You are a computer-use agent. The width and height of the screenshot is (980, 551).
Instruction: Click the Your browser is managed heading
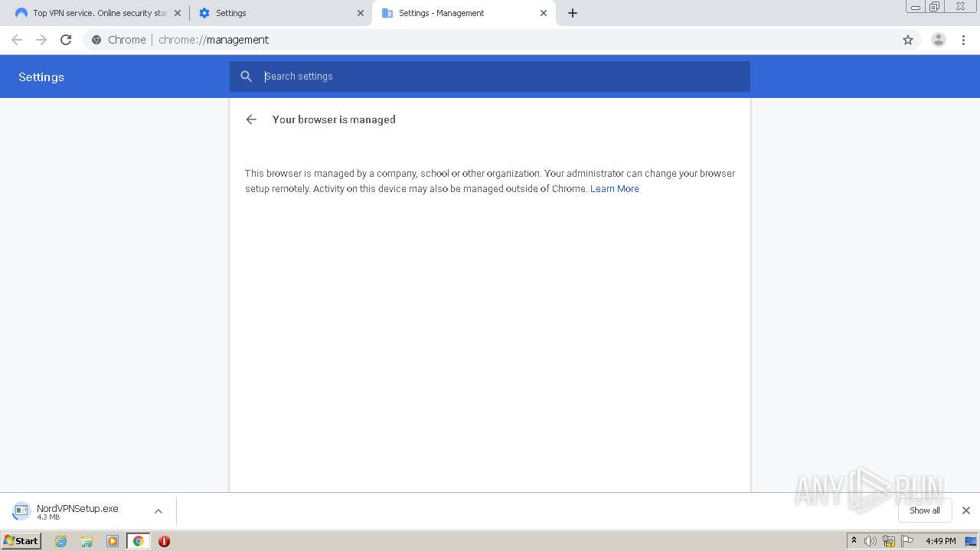click(334, 119)
